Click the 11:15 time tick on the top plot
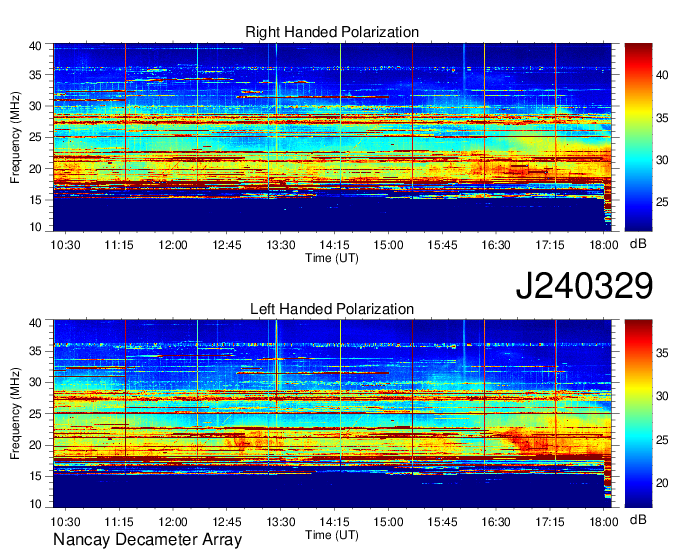This screenshot has height=552, width=680. (119, 245)
